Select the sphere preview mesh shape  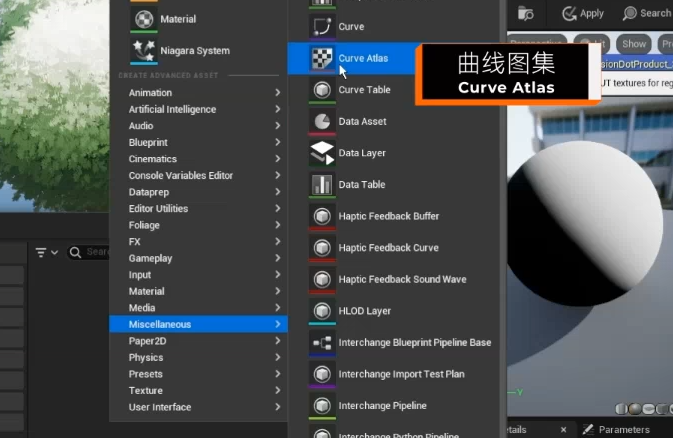click(x=635, y=408)
